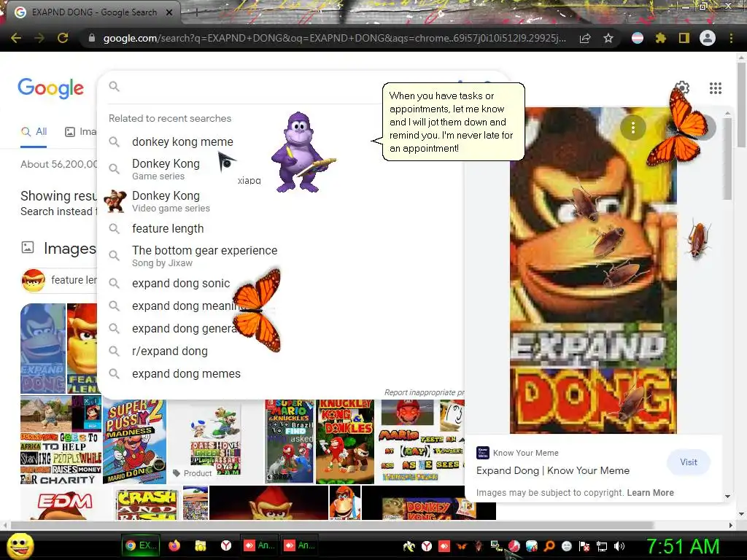Open the Knuckley Kong & Donkles thumbnail
Screen dimensions: 747x560
coord(345,441)
